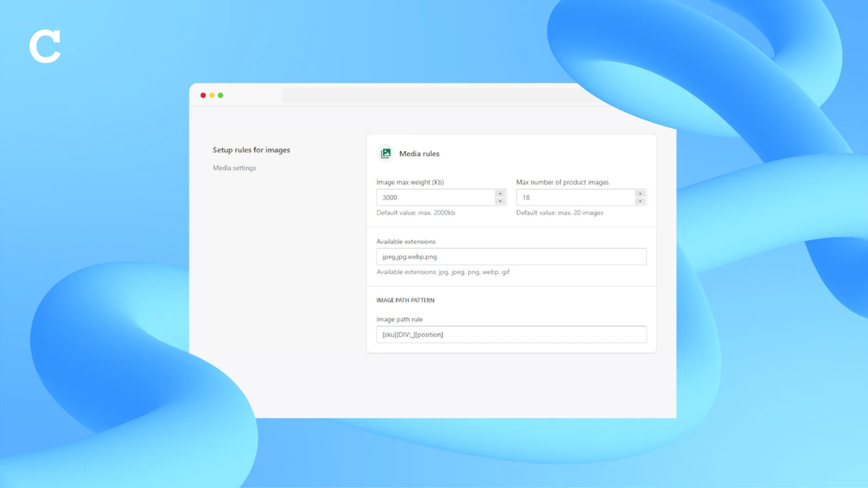Decrease Image max weight with down arrow
Viewport: 868px width, 488px height.
click(x=500, y=201)
